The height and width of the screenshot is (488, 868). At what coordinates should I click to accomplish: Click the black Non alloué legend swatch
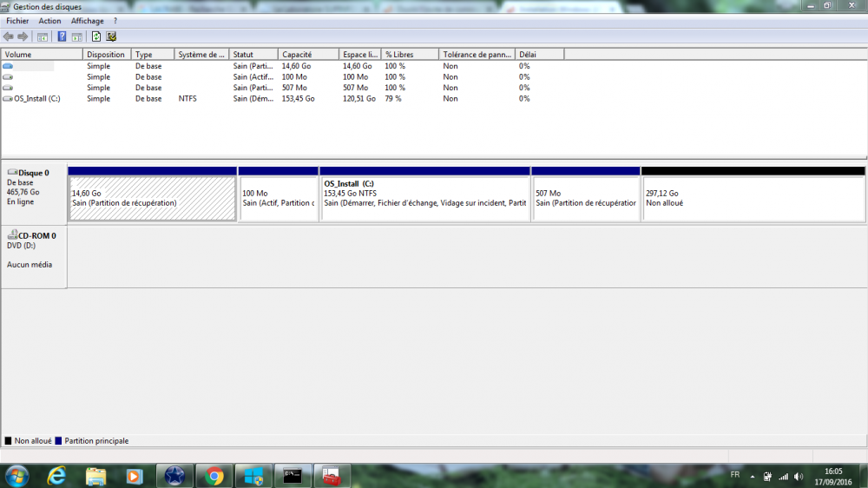point(8,441)
